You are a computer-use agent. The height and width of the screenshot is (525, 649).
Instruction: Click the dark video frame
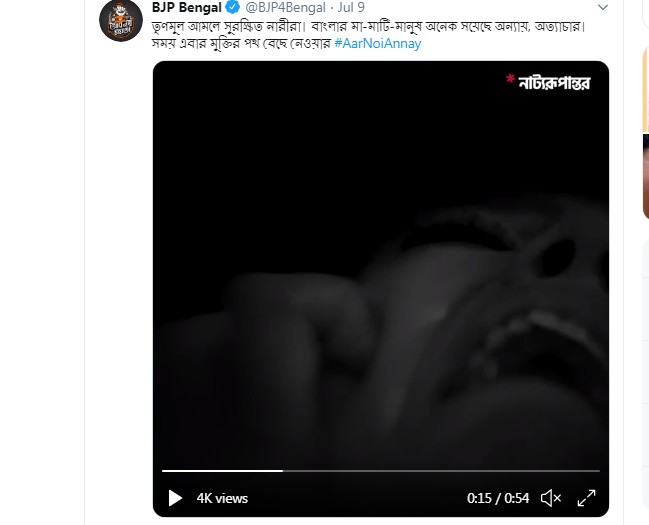click(x=381, y=265)
